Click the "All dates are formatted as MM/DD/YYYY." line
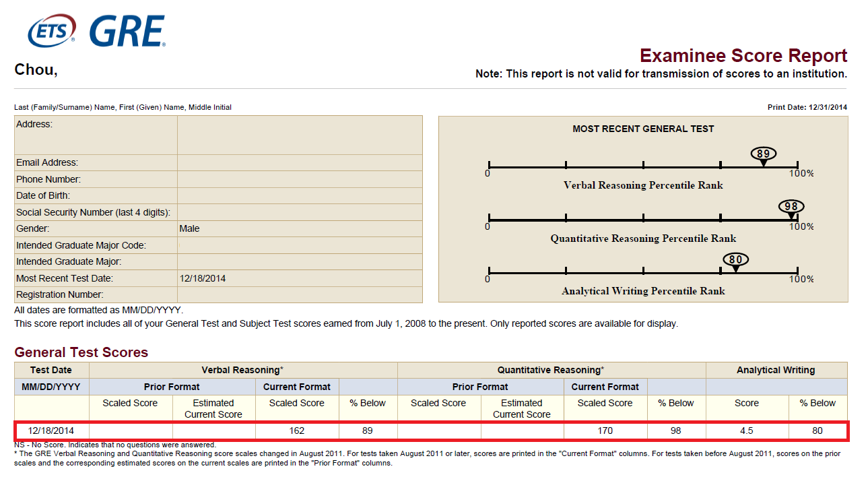The image size is (868, 479). click(x=99, y=311)
